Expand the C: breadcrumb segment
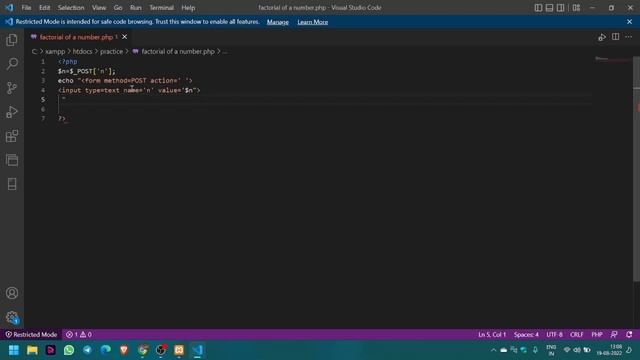Screen dimensions: 640x360 coord(34,51)
